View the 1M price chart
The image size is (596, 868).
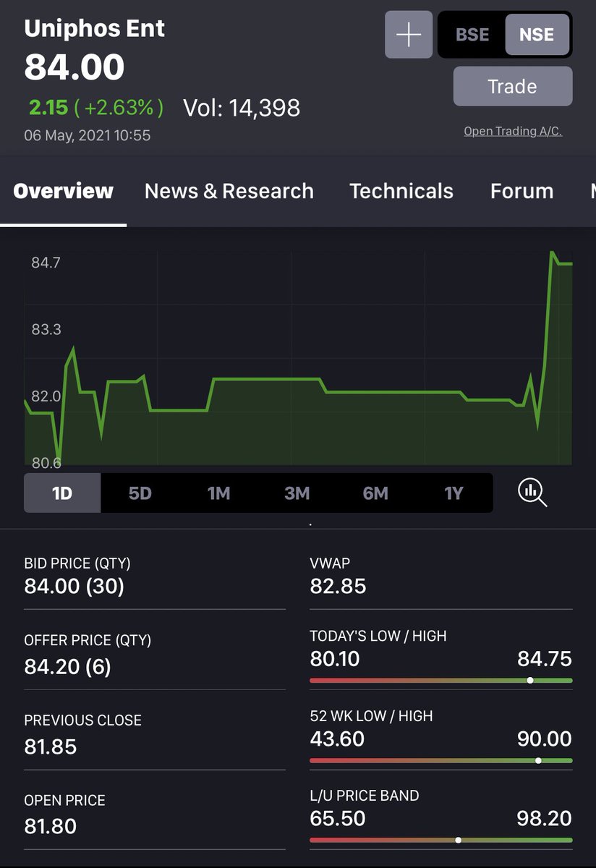click(x=218, y=493)
